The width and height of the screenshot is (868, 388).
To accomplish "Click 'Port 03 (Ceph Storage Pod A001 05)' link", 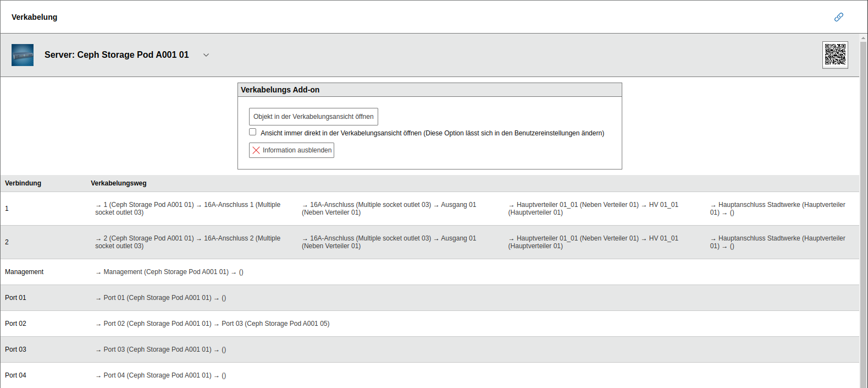I will pyautogui.click(x=275, y=324).
